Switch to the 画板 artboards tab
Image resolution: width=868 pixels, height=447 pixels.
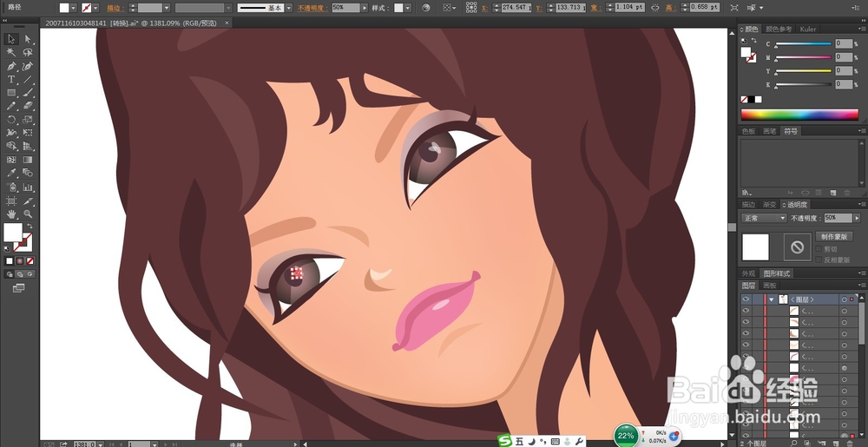(x=769, y=286)
